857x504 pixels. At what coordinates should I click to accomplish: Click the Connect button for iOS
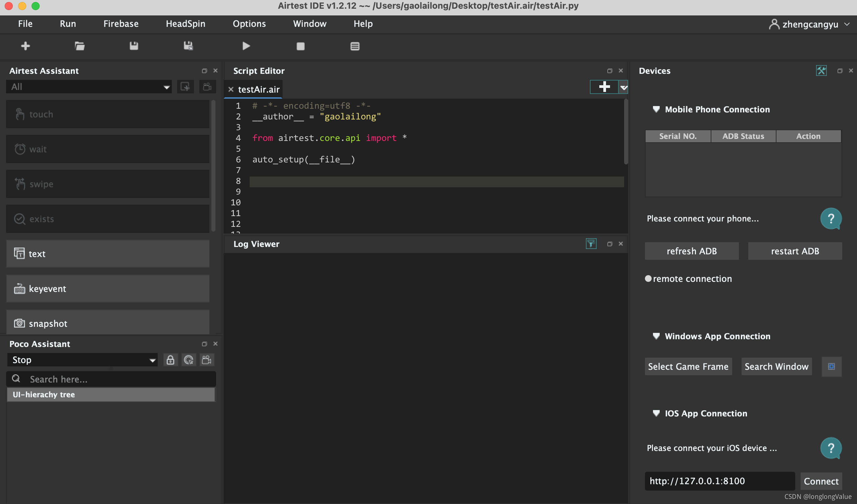coord(821,481)
